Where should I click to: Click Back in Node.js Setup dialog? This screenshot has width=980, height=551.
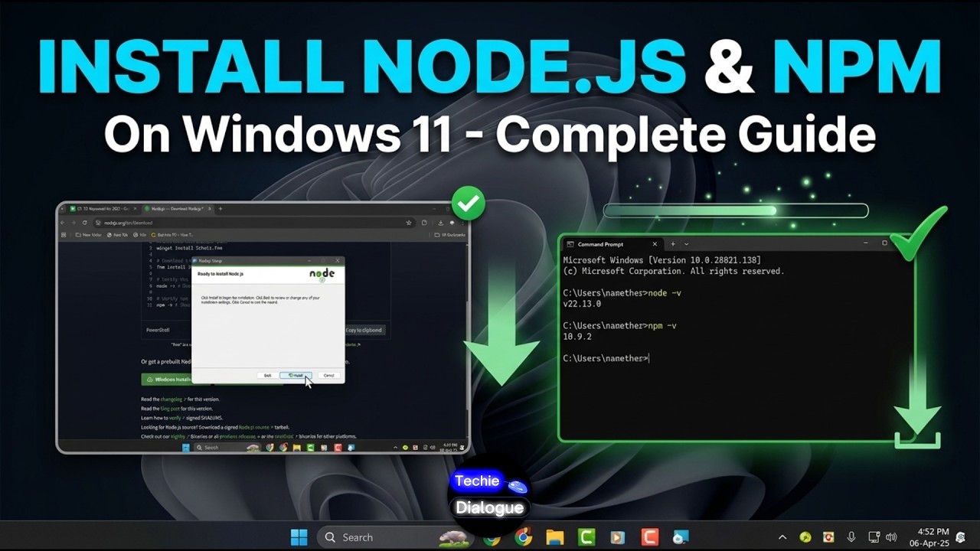click(x=267, y=375)
